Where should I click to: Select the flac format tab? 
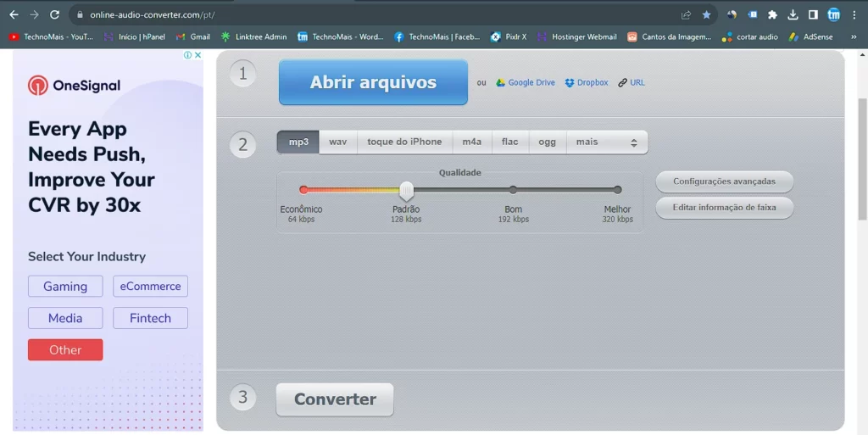click(509, 142)
